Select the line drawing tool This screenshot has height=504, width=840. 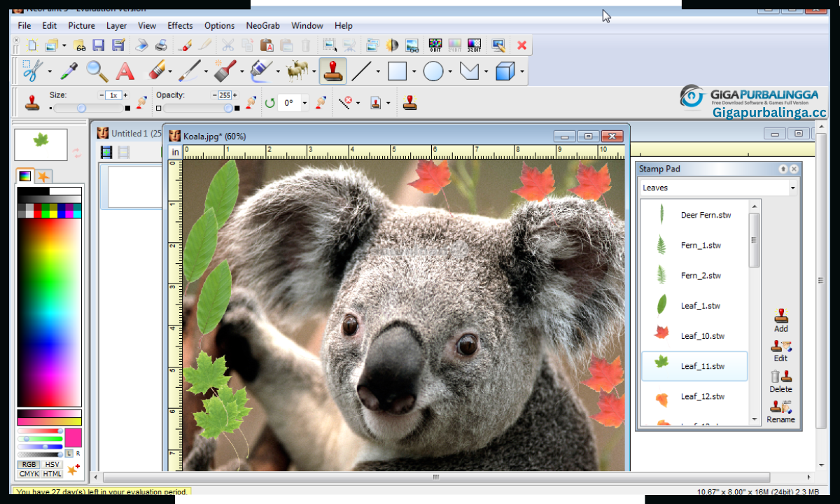click(361, 71)
